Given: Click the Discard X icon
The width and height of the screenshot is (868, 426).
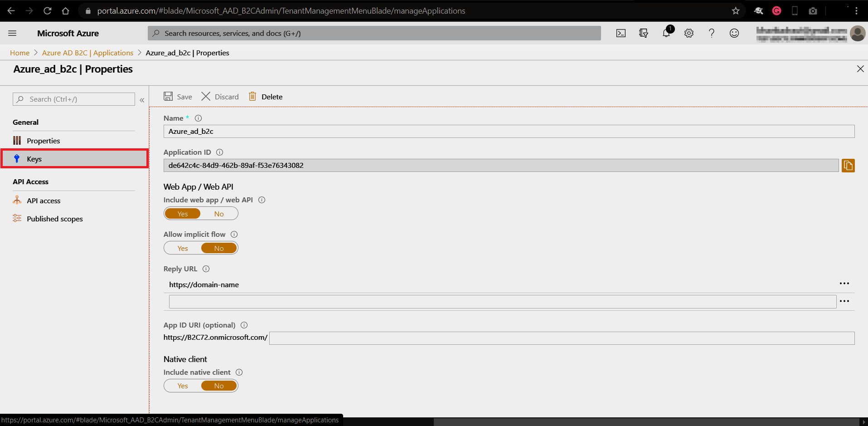Looking at the screenshot, I should tap(206, 96).
